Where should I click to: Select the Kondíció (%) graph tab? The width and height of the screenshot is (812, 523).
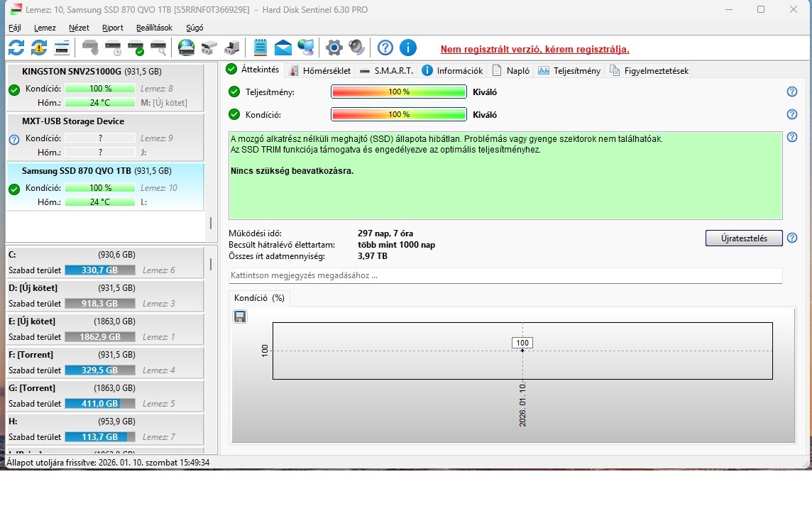click(x=260, y=298)
